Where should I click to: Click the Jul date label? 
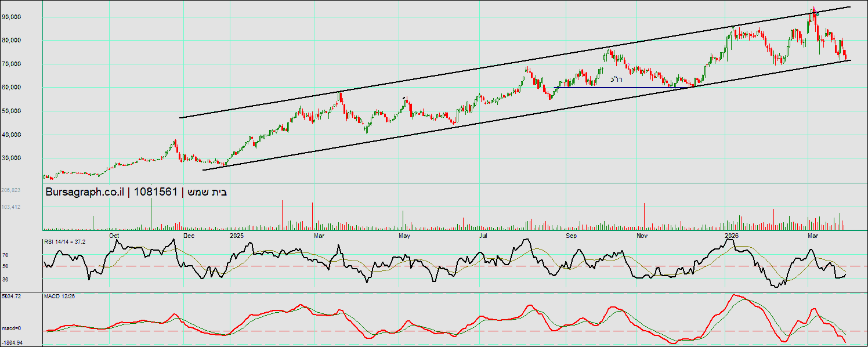click(483, 236)
